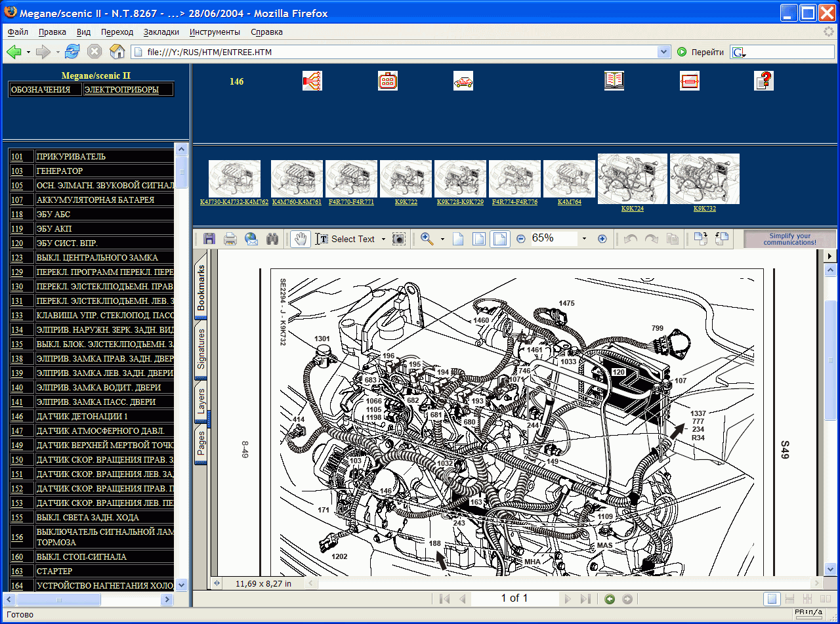
Task: Click component link 103 ГЕНЕРАТОР
Action: [x=17, y=171]
